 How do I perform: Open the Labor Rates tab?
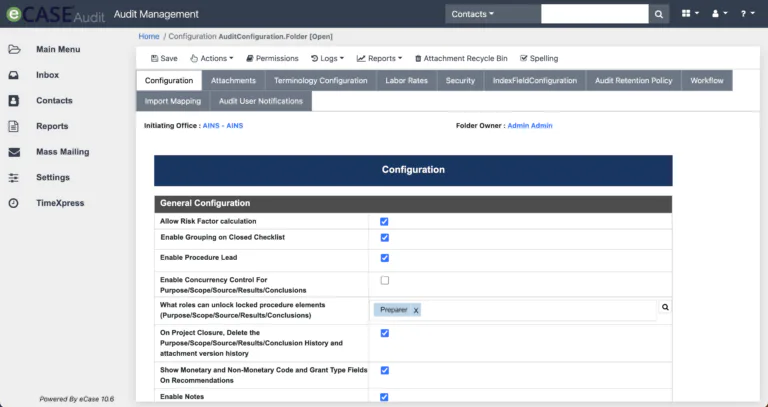(406, 81)
